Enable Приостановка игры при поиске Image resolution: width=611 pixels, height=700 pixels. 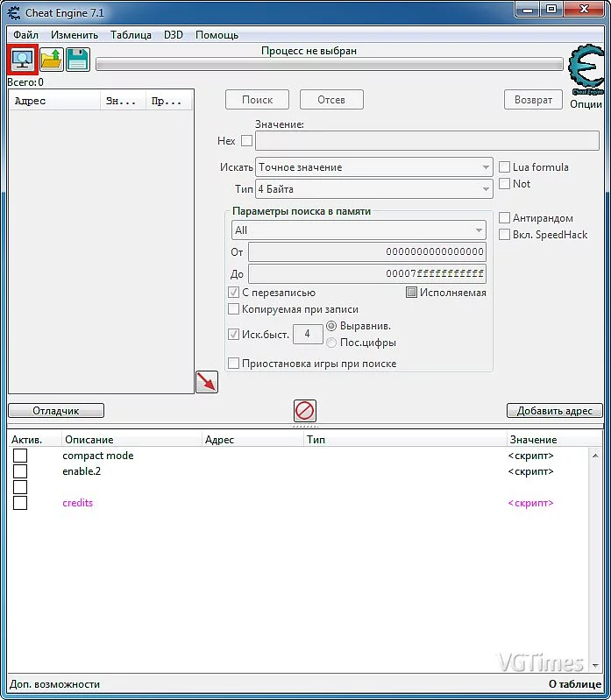click(233, 364)
